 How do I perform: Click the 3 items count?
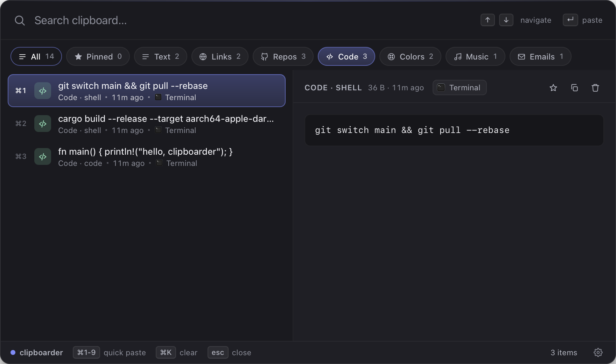click(564, 352)
